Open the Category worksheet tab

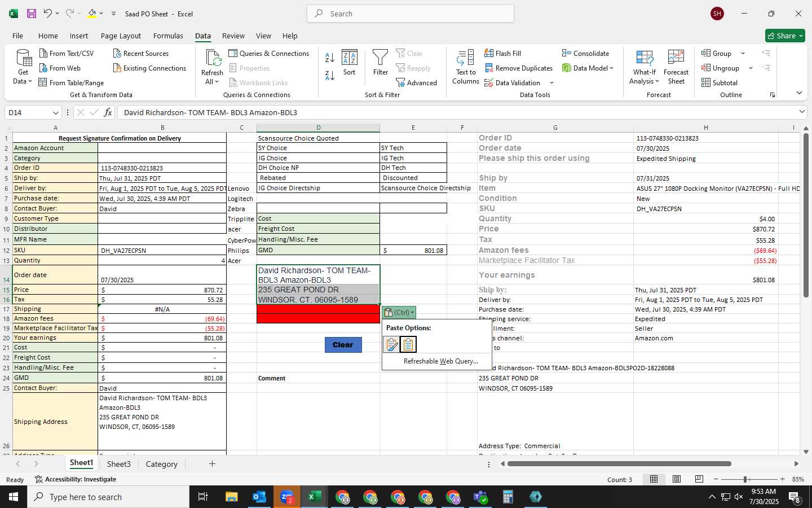coord(162,464)
